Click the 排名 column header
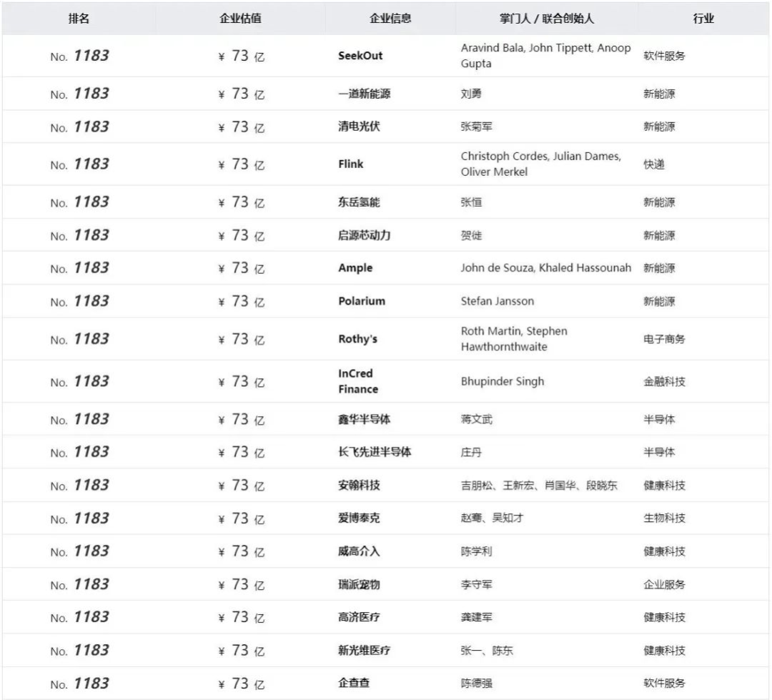Viewport: 772px width, 700px height. 79,19
